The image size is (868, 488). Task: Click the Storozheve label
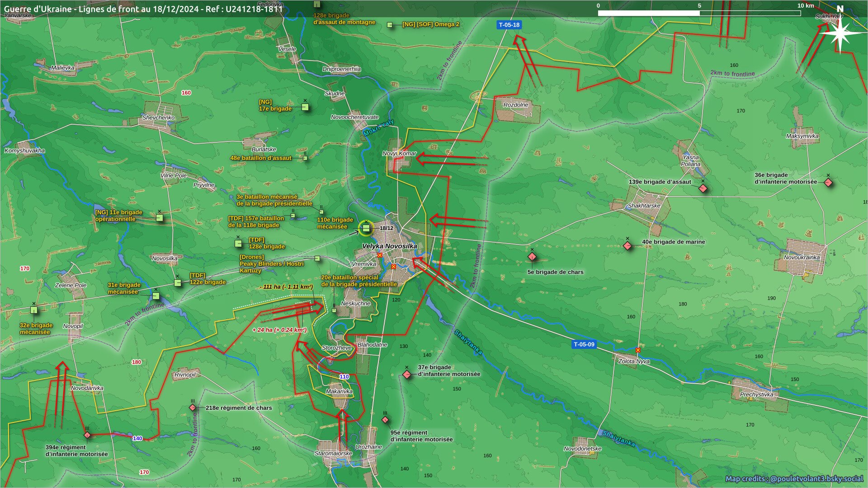(x=337, y=348)
